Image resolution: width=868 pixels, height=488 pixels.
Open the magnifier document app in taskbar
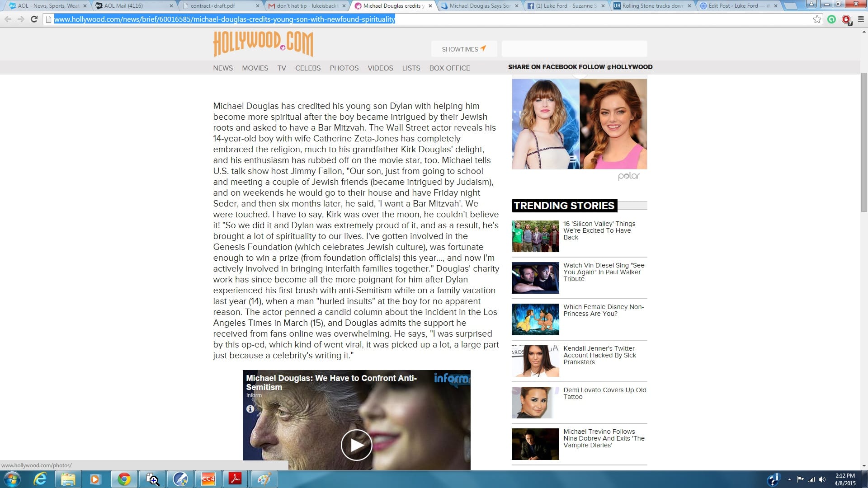coord(152,479)
